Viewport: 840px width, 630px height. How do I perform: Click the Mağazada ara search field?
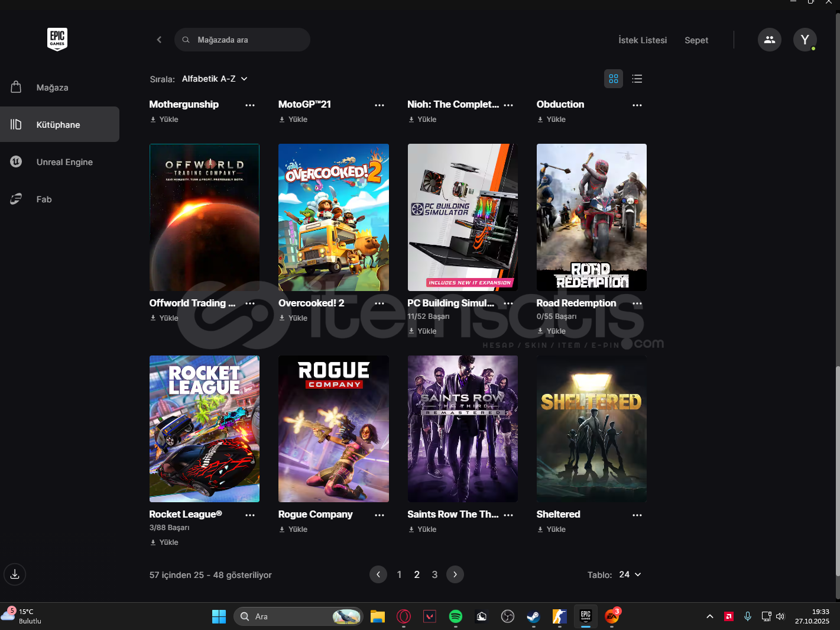click(242, 40)
